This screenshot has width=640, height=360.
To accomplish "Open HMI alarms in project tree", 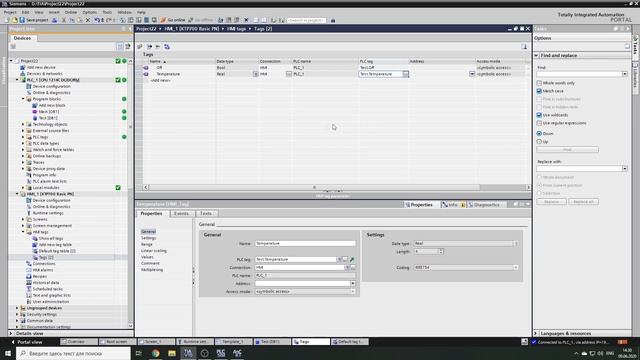I will (43, 270).
